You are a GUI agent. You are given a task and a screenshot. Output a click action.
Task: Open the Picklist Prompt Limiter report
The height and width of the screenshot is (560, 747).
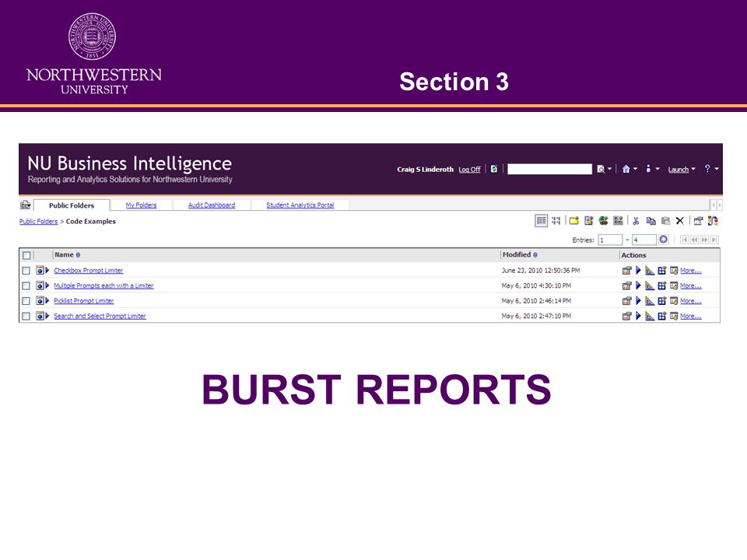(x=84, y=301)
